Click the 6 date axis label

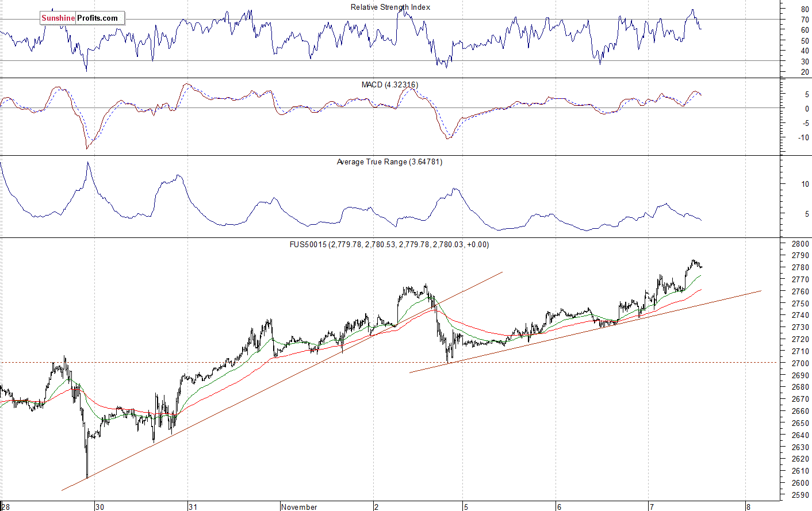(559, 507)
